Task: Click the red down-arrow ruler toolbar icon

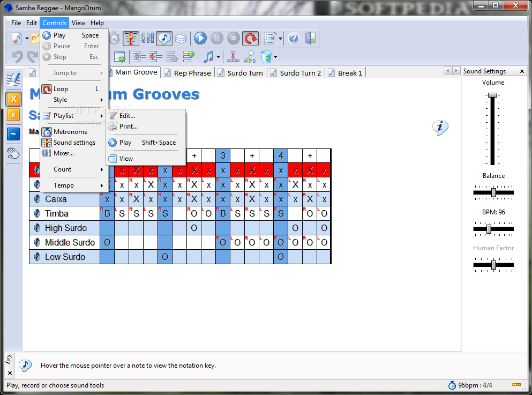Action: click(233, 57)
